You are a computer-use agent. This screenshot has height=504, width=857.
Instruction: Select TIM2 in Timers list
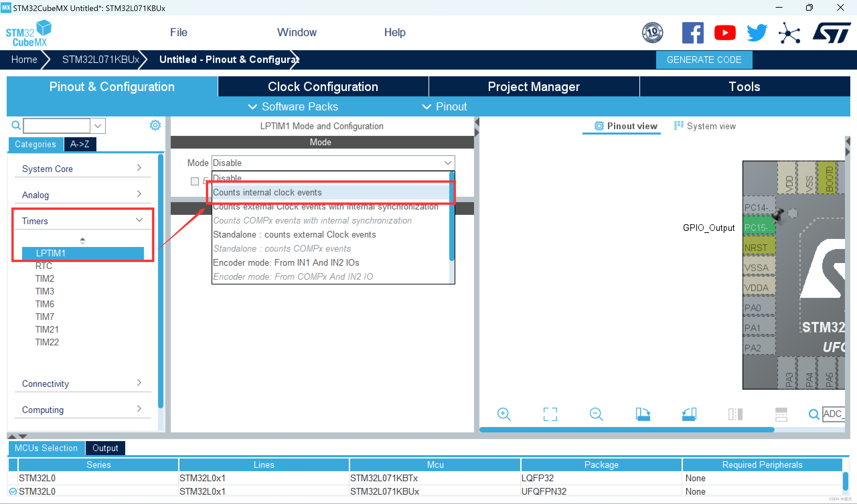[45, 278]
